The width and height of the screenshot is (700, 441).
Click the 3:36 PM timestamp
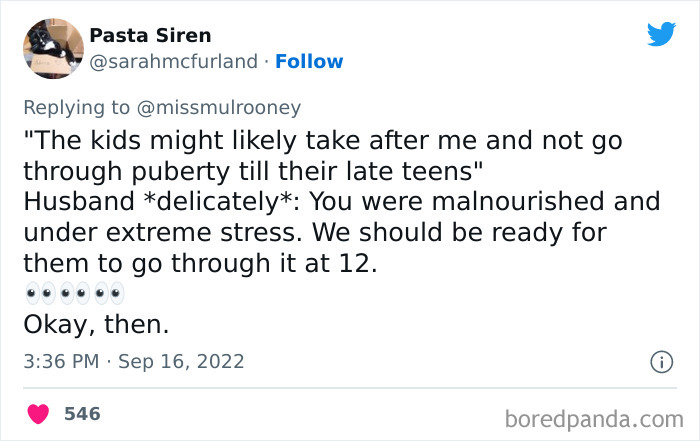pyautogui.click(x=60, y=361)
